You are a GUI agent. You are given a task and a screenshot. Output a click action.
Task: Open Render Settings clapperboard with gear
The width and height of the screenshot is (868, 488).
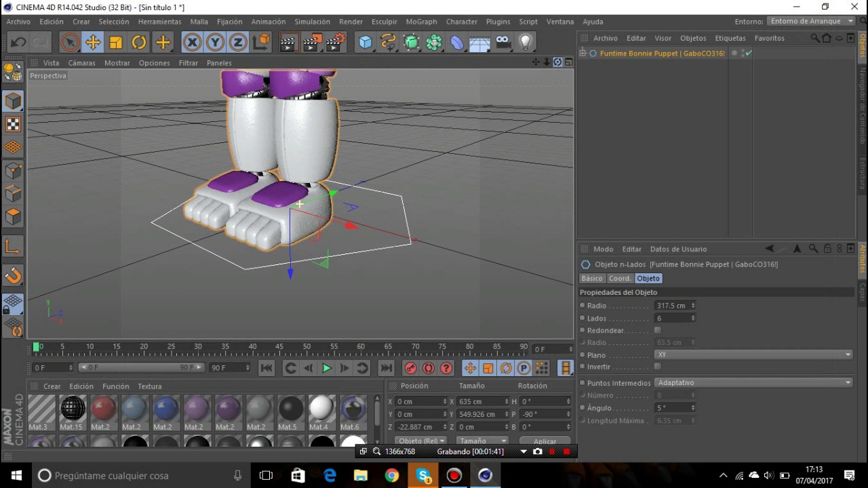pyautogui.click(x=336, y=43)
